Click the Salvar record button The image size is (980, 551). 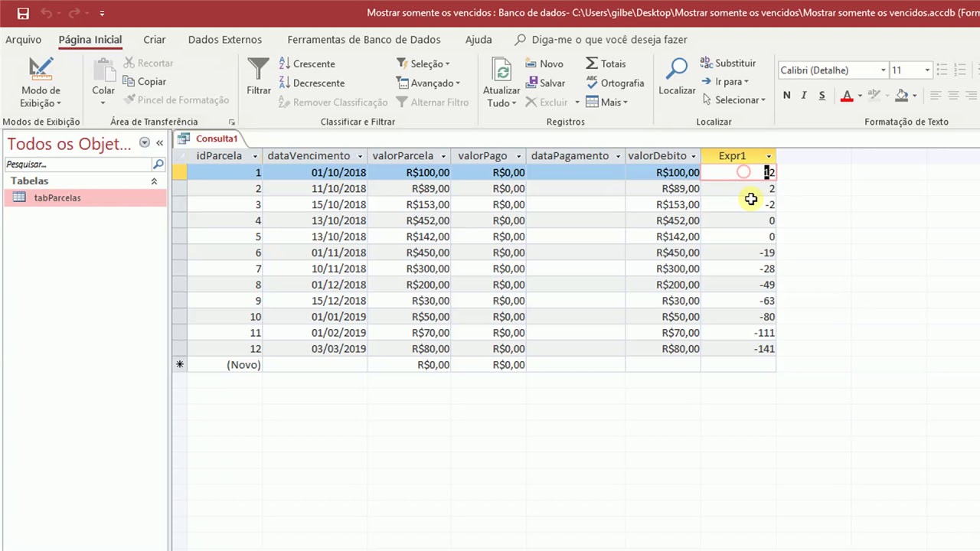(x=545, y=83)
